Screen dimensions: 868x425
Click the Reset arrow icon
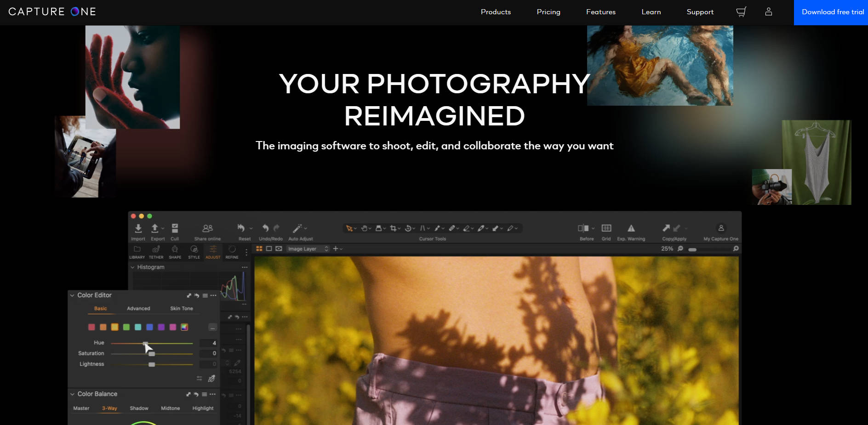[241, 228]
